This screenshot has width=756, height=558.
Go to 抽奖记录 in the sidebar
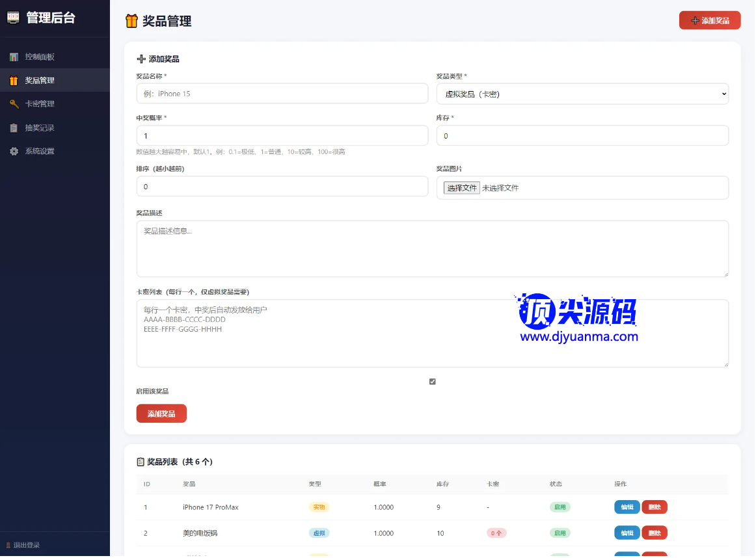[x=40, y=128]
